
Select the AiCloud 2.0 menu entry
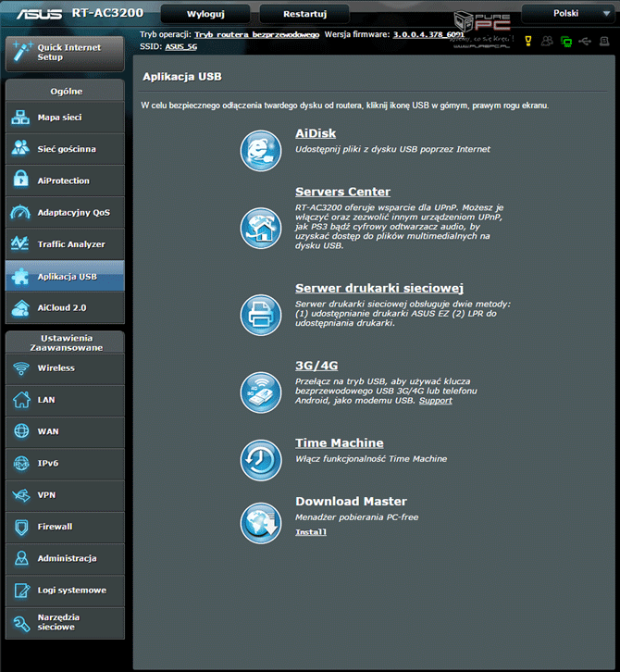click(65, 307)
